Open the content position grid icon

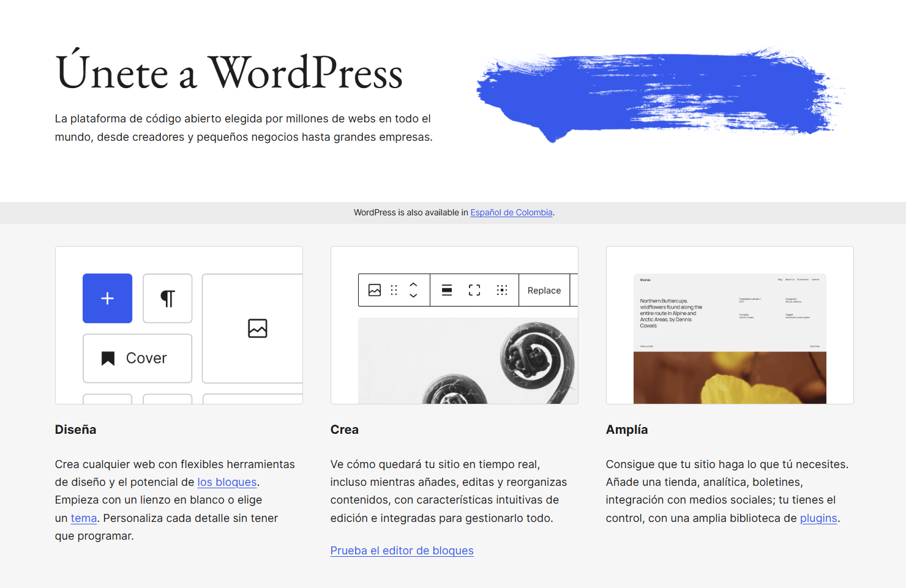502,290
